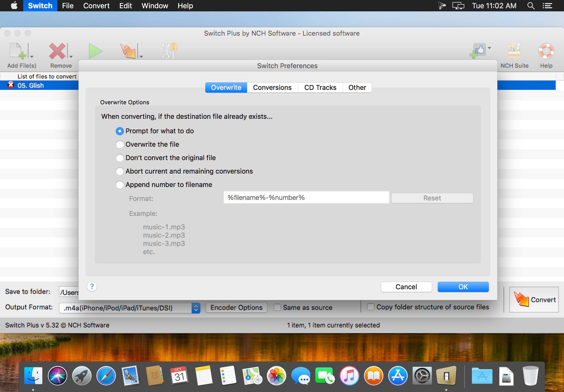Choose Append number to filename option
Screen dimensions: 564x392
click(120, 185)
